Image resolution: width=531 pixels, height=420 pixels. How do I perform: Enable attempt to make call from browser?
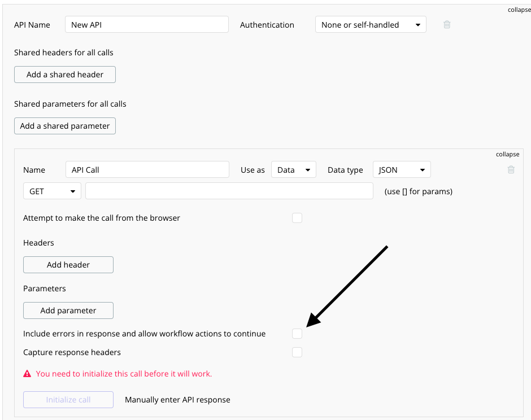(297, 218)
